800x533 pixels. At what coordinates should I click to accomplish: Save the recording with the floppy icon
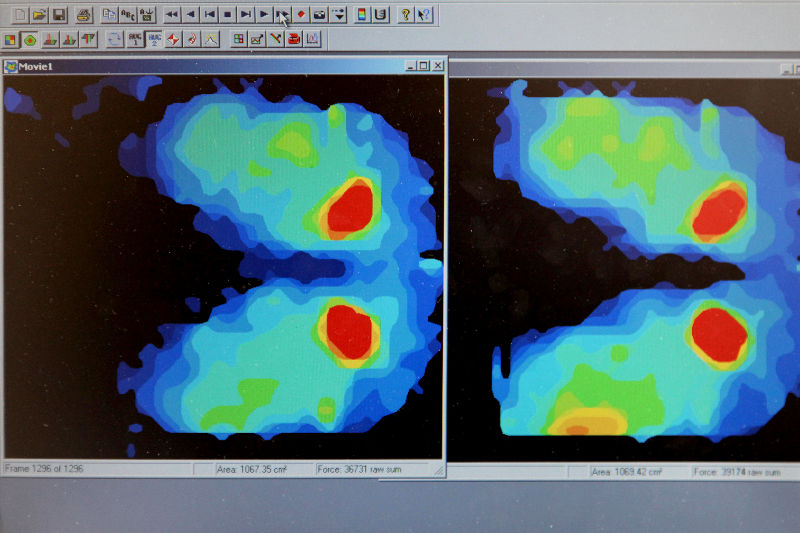pyautogui.click(x=59, y=15)
